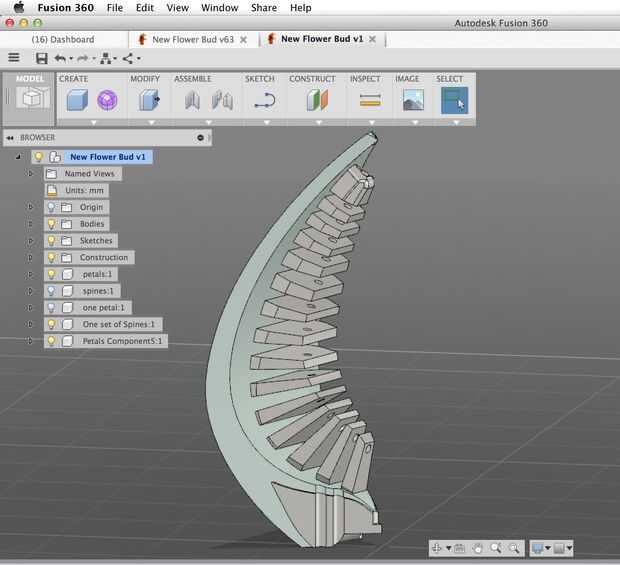This screenshot has height=565, width=620.
Task: Close the New Flower Bud v63 tab
Action: (x=244, y=40)
